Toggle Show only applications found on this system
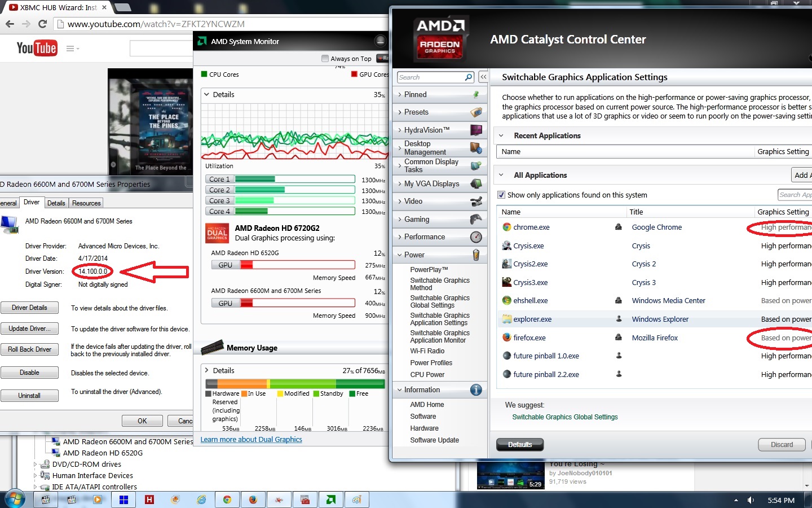The height and width of the screenshot is (508, 812). pos(501,195)
